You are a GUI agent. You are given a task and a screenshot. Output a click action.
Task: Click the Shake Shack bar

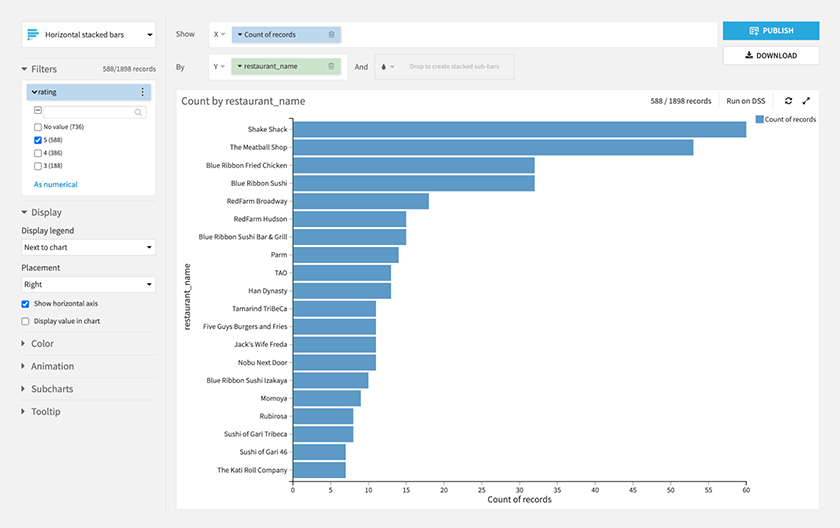click(520, 130)
